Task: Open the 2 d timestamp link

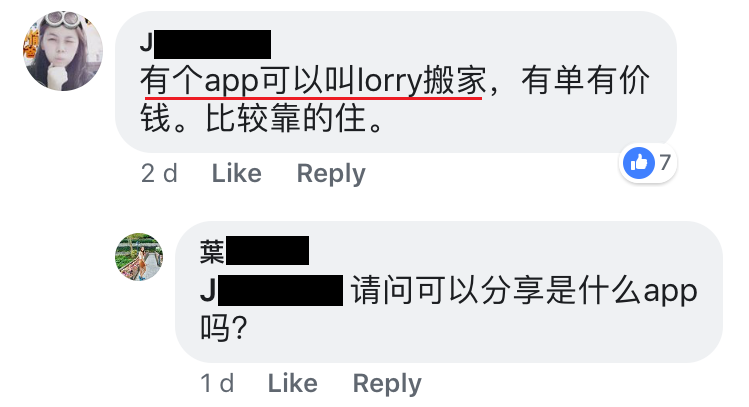Action: pyautogui.click(x=159, y=173)
